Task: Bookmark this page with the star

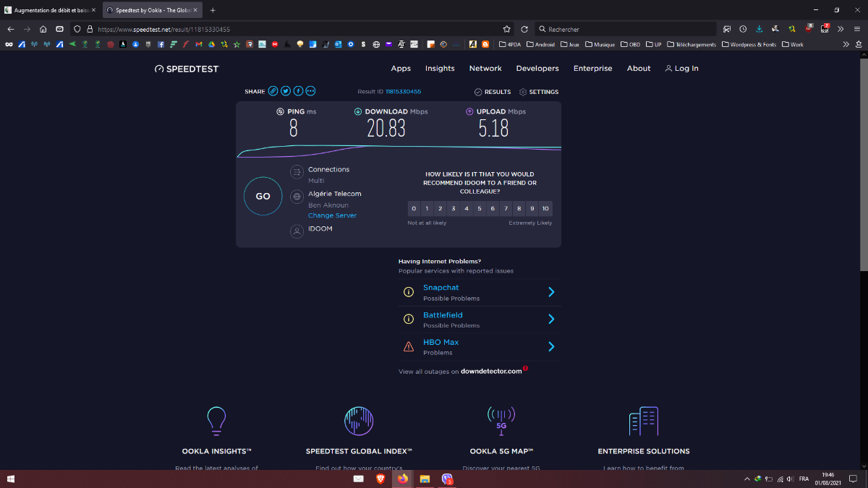Action: click(507, 29)
